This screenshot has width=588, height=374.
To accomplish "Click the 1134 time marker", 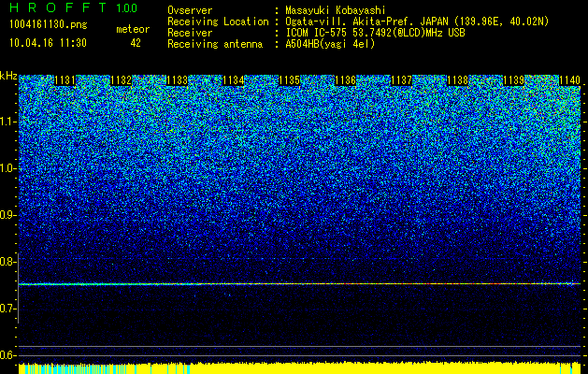I will pos(234,80).
